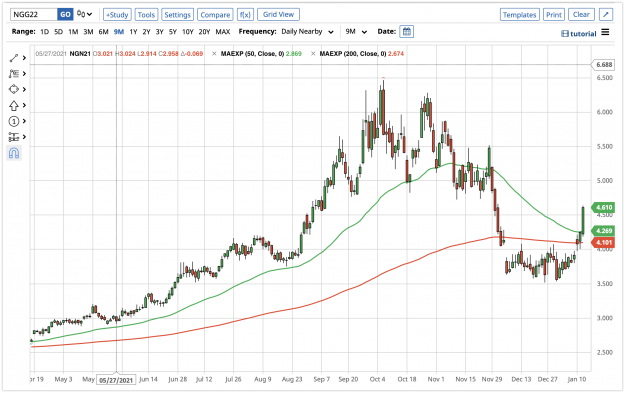
Task: Set range to 10Y
Action: tap(187, 31)
